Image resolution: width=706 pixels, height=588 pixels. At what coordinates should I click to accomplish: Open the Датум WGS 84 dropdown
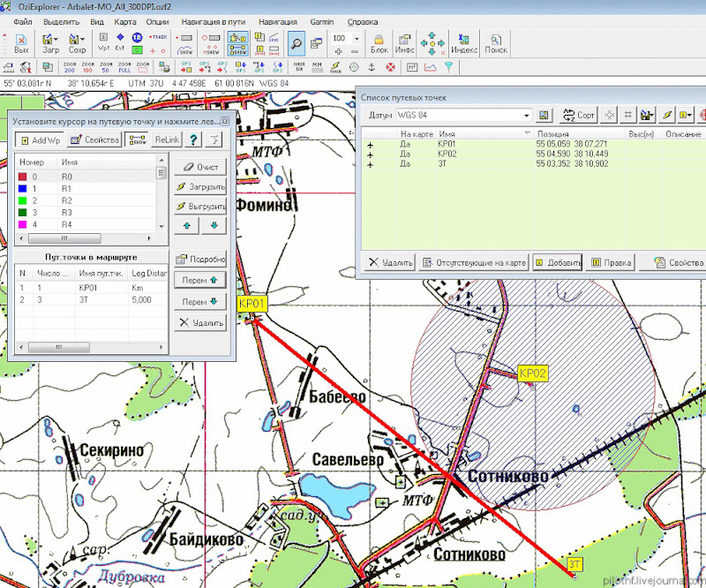pyautogui.click(x=526, y=116)
